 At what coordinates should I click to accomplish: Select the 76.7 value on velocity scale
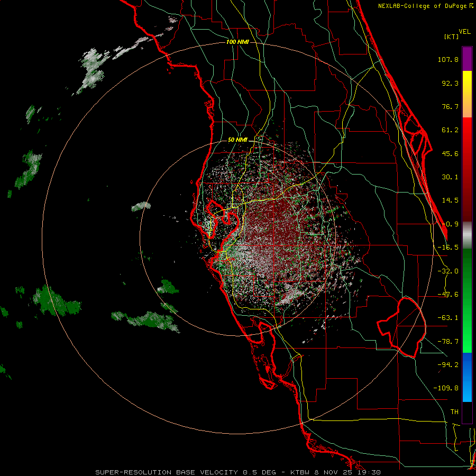[450, 106]
